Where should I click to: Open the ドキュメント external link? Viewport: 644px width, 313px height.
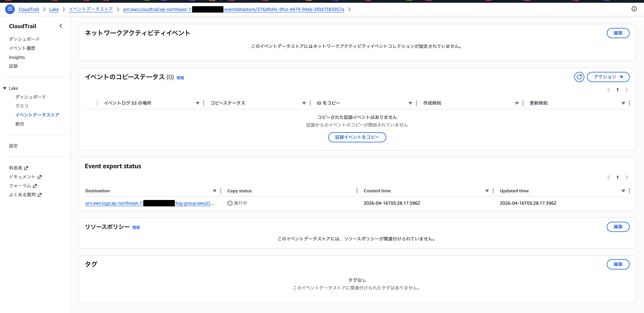[x=25, y=177]
